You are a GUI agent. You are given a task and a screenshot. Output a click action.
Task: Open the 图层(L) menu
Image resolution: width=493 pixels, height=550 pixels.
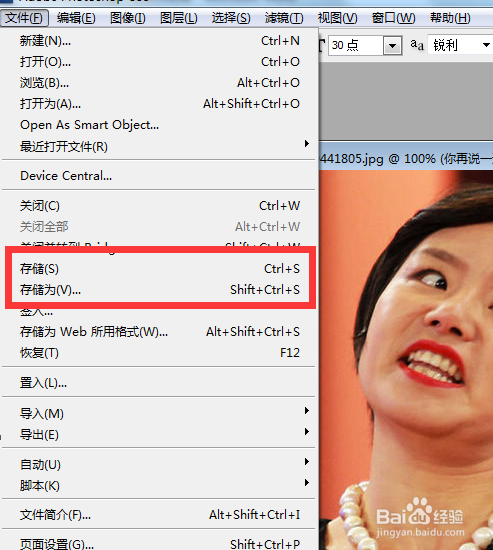coord(179,18)
